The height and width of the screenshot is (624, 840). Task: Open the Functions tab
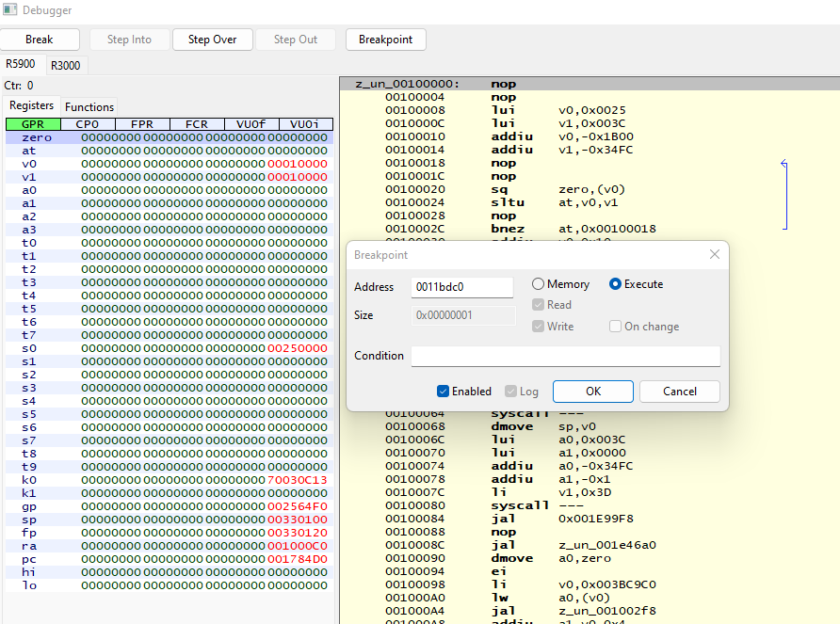tap(89, 107)
